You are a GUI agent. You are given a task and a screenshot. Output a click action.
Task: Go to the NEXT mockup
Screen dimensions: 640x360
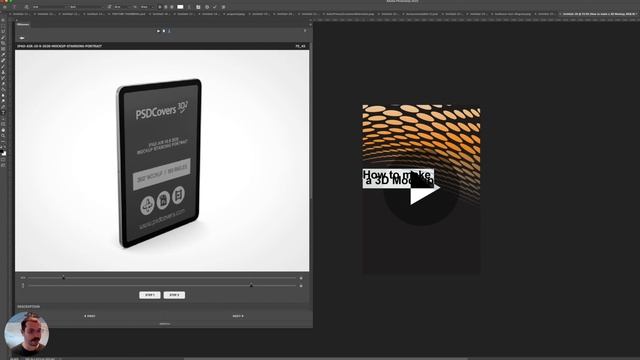click(x=238, y=316)
